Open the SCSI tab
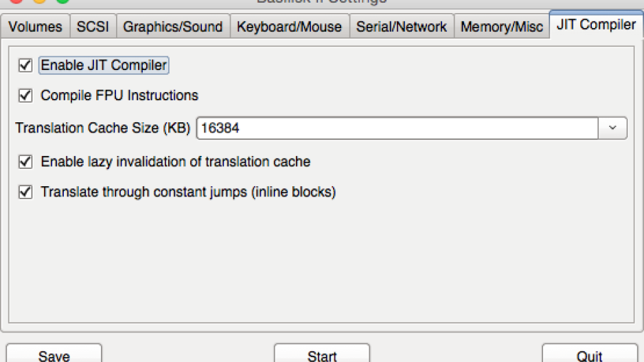The image size is (644, 362). 93,27
